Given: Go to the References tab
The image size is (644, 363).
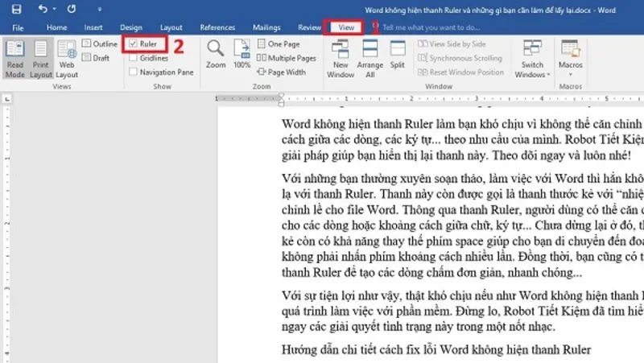Looking at the screenshot, I should coord(217,27).
